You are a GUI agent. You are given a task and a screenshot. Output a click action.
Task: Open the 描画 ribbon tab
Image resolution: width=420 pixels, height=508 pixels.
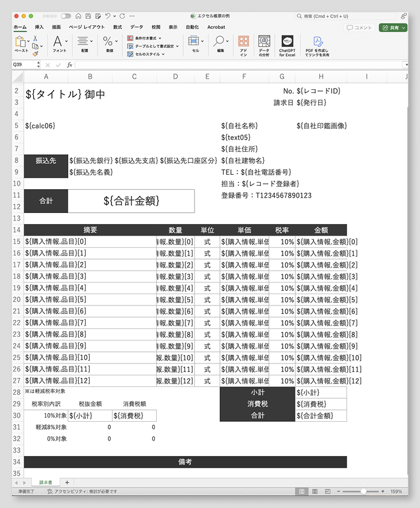coord(57,27)
